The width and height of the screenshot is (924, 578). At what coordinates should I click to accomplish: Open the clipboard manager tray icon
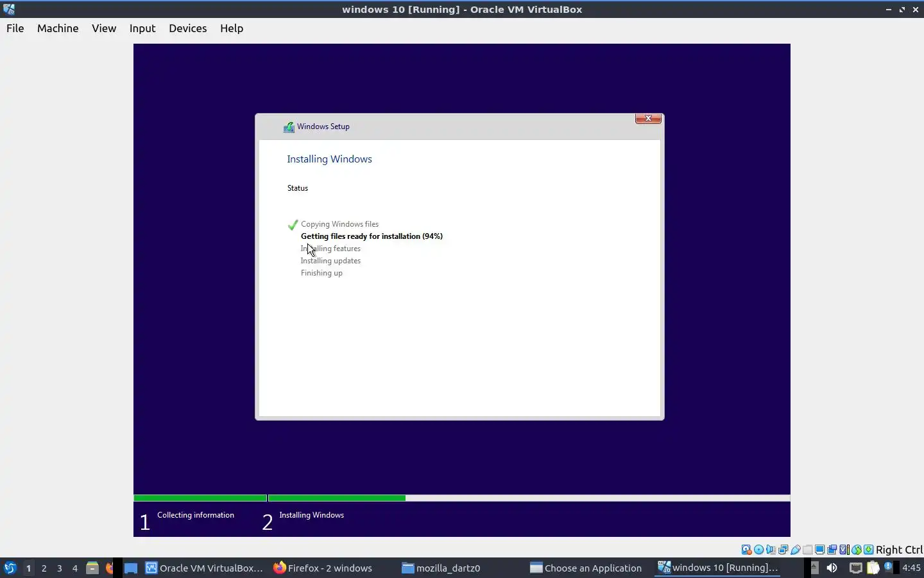pos(873,568)
